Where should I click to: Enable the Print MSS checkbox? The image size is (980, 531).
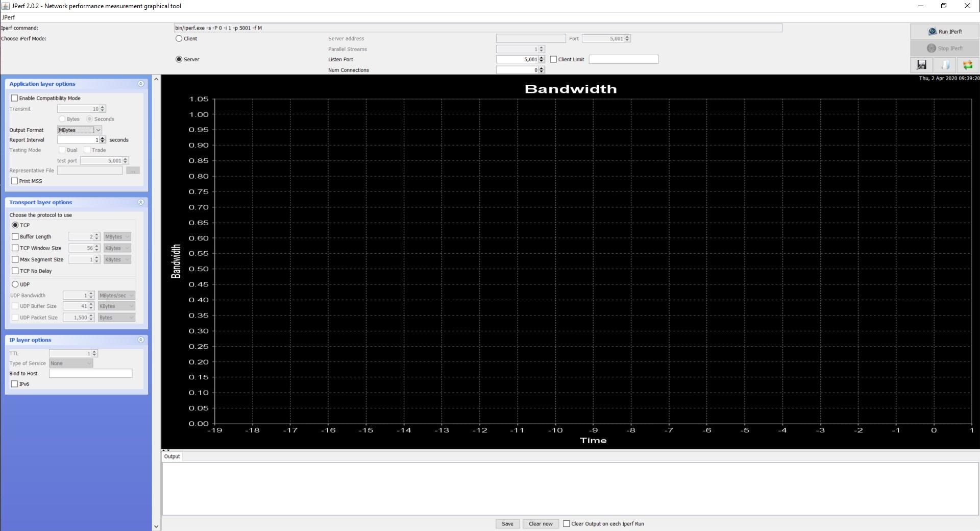(14, 181)
